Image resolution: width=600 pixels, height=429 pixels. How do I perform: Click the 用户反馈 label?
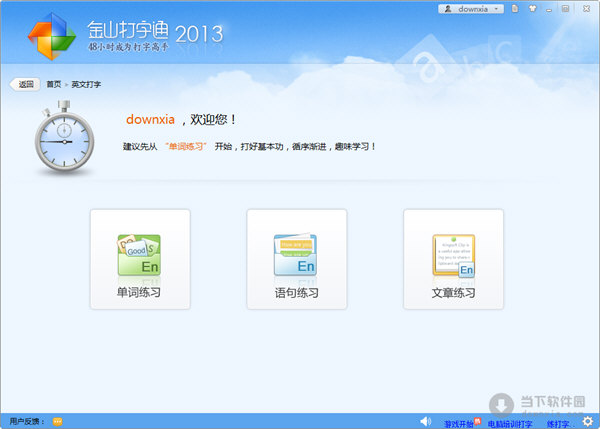[26, 422]
